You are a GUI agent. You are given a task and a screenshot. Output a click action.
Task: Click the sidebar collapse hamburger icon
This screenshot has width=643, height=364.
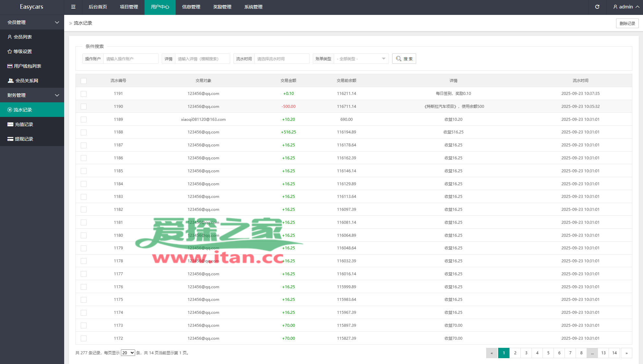tap(73, 7)
